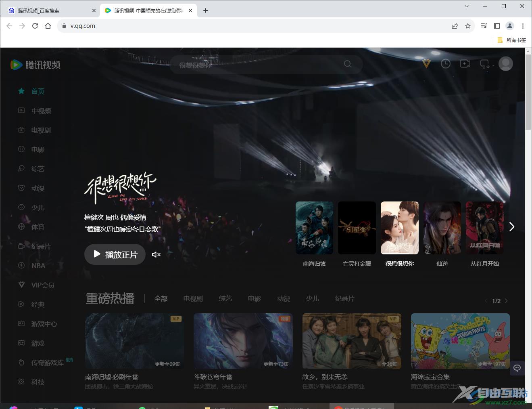Click the upload video camera icon
This screenshot has width=532, height=409.
click(x=465, y=64)
